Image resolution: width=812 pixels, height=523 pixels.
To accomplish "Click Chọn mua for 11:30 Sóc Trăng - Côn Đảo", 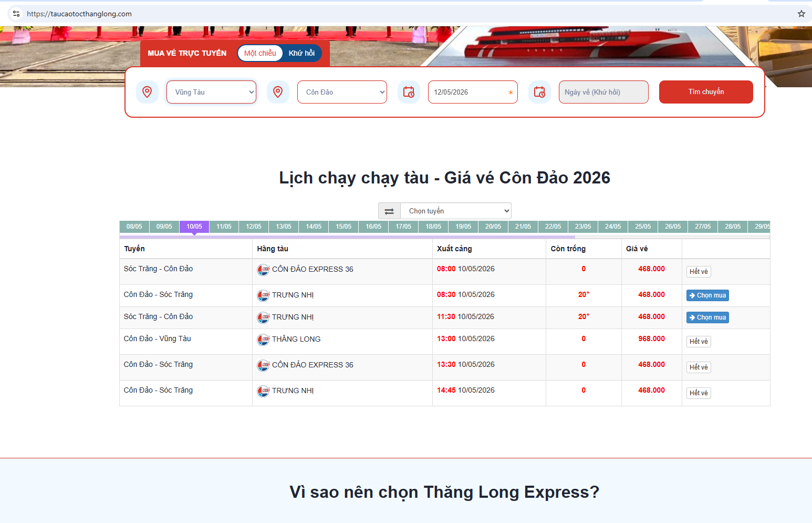I will point(707,317).
